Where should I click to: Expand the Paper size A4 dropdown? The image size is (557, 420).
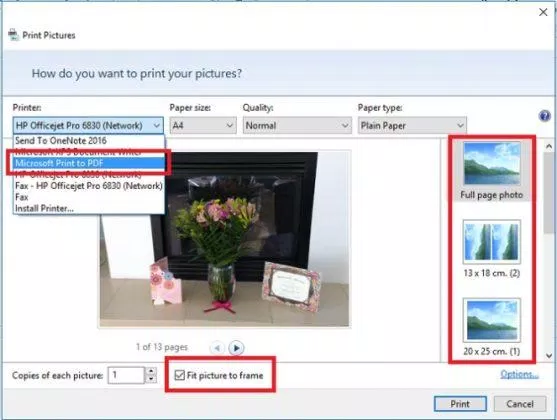(203, 125)
